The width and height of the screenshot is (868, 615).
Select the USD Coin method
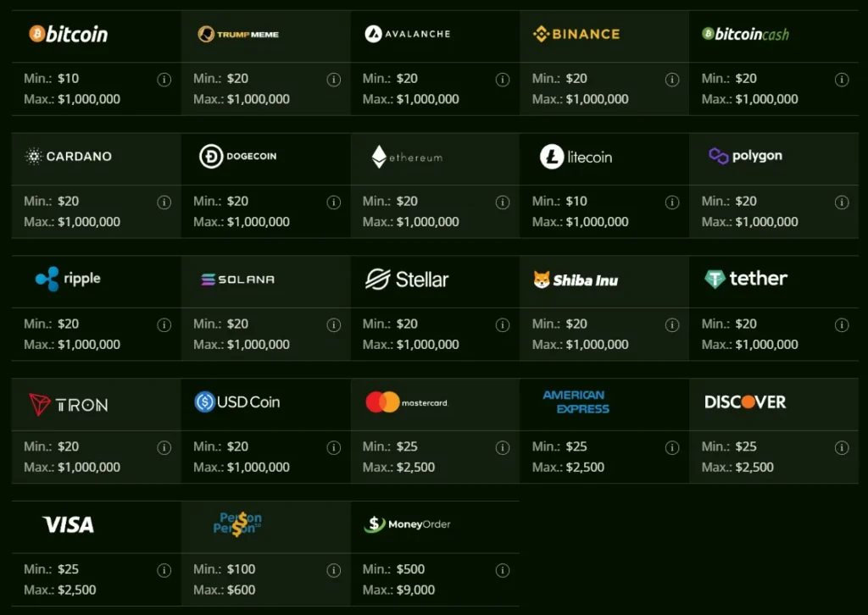[x=237, y=402]
